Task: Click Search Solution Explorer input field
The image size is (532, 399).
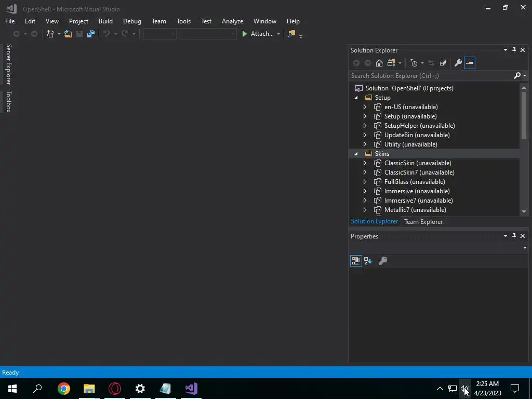Action: [x=431, y=76]
